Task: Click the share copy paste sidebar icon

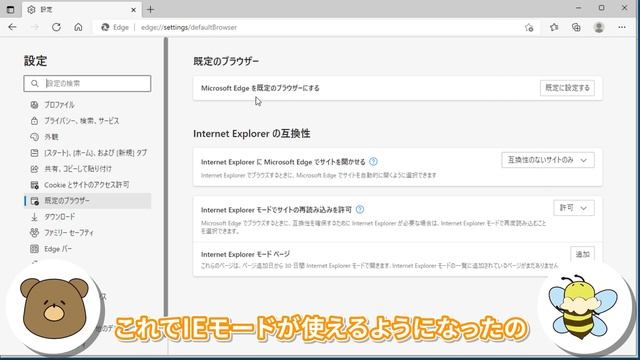Action: tap(34, 169)
